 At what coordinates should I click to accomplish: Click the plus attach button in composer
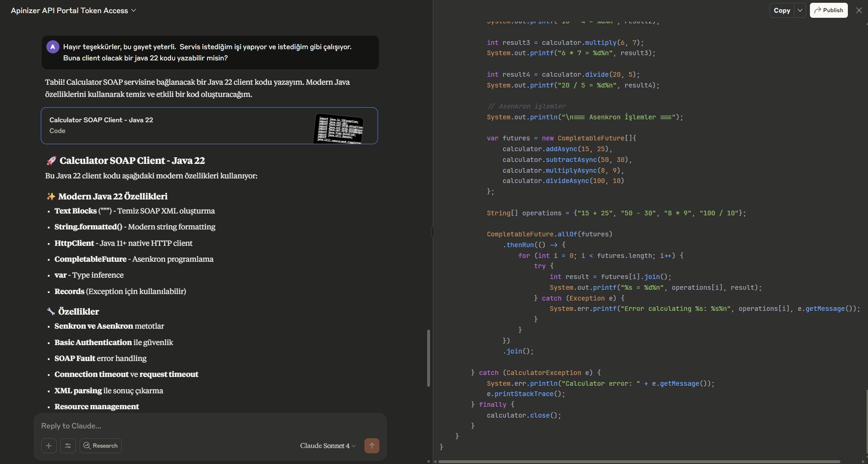[49, 446]
